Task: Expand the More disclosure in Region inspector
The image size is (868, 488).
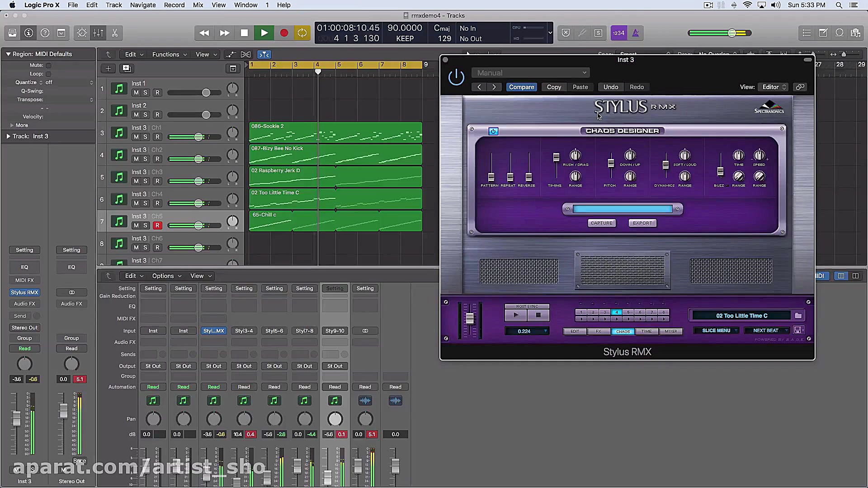Action: click(12, 126)
